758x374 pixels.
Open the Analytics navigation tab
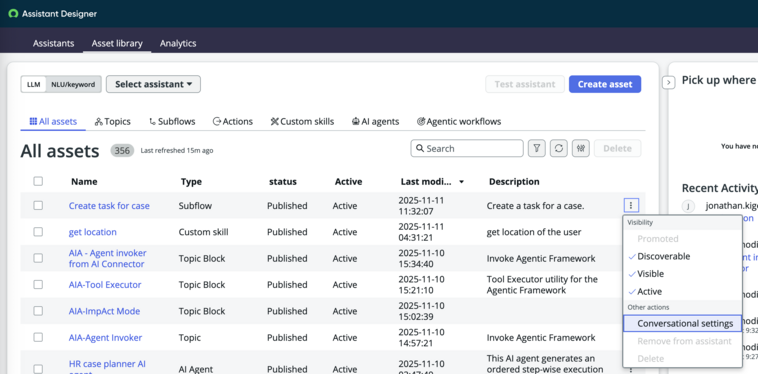click(x=178, y=43)
